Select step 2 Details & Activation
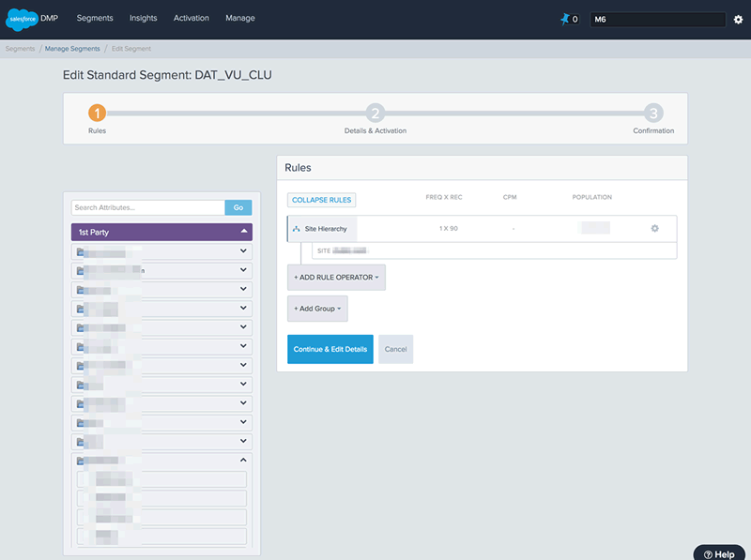This screenshot has height=560, width=751. coord(375,114)
